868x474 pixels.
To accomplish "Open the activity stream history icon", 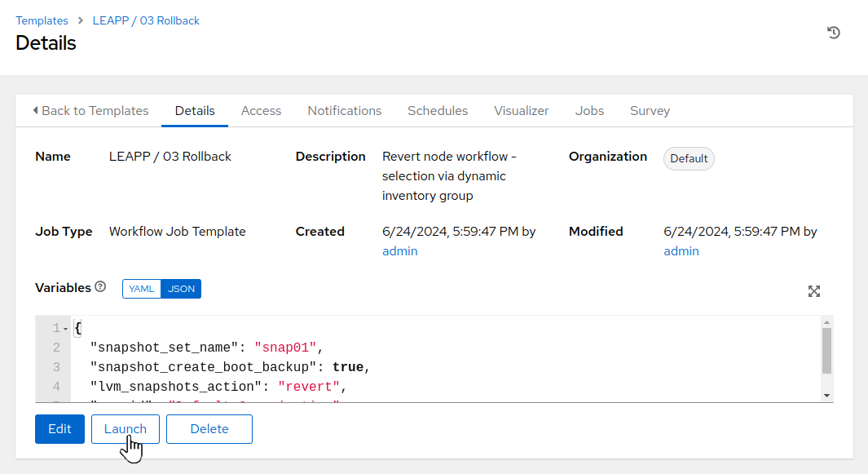I will (x=833, y=33).
